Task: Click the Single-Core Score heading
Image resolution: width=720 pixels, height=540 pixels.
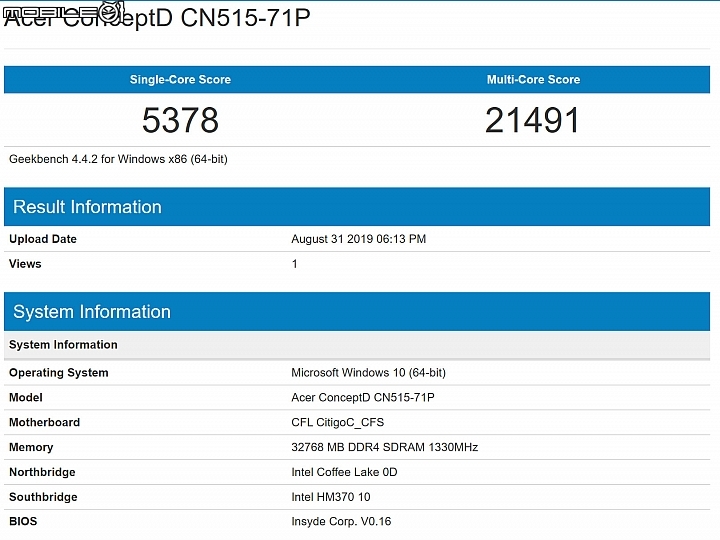Action: (180, 79)
